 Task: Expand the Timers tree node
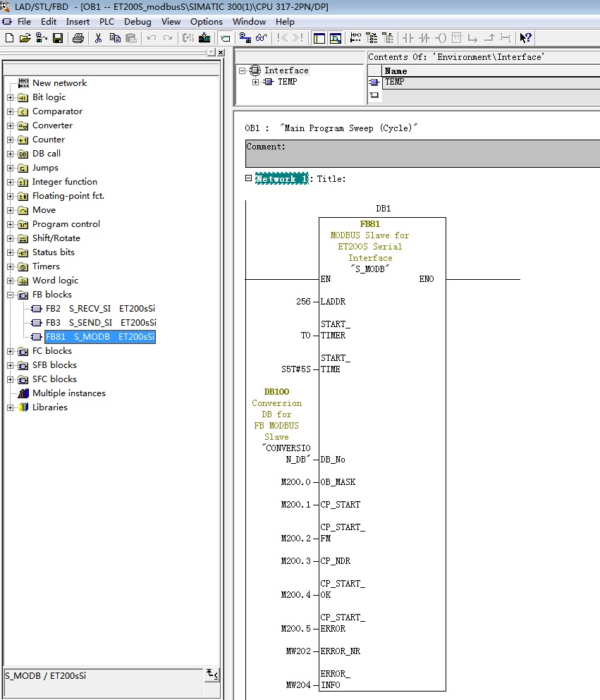[x=11, y=266]
